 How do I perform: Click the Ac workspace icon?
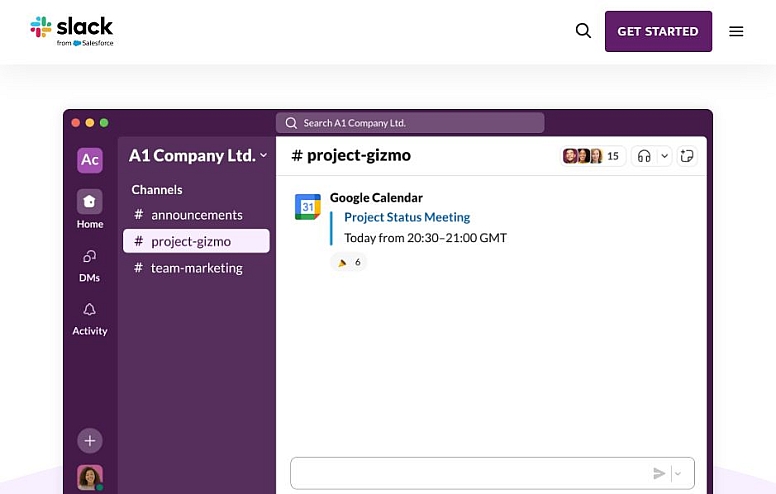(90, 160)
